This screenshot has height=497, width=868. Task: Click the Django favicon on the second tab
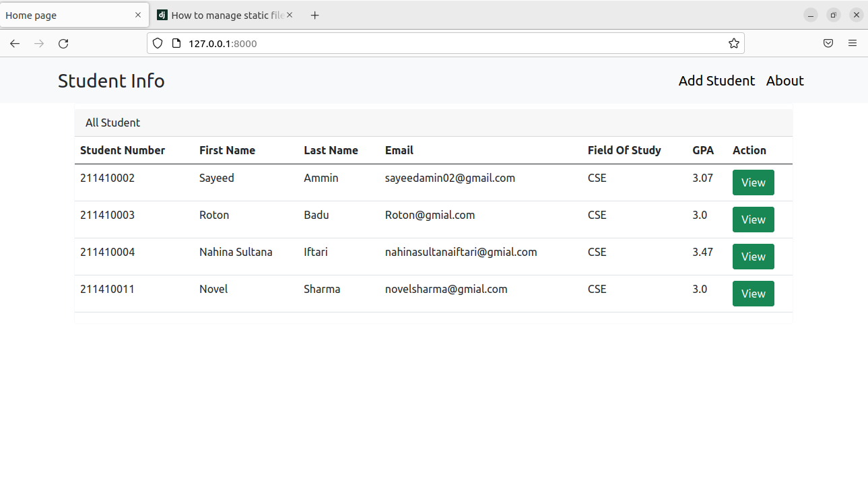162,14
